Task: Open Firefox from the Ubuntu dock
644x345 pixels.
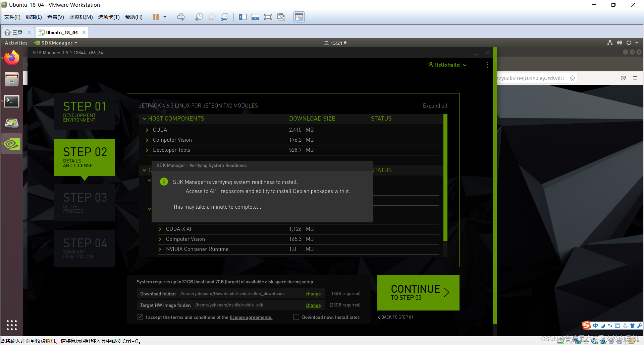Action: pos(12,58)
